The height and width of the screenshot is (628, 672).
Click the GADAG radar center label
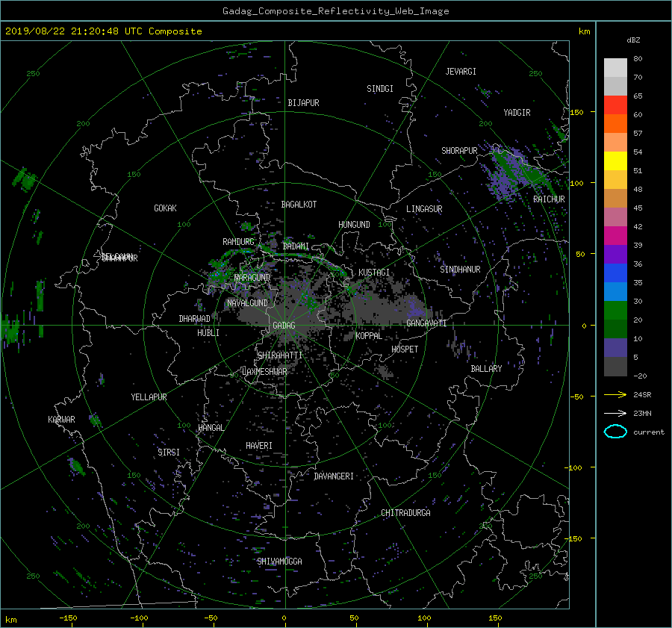point(284,326)
